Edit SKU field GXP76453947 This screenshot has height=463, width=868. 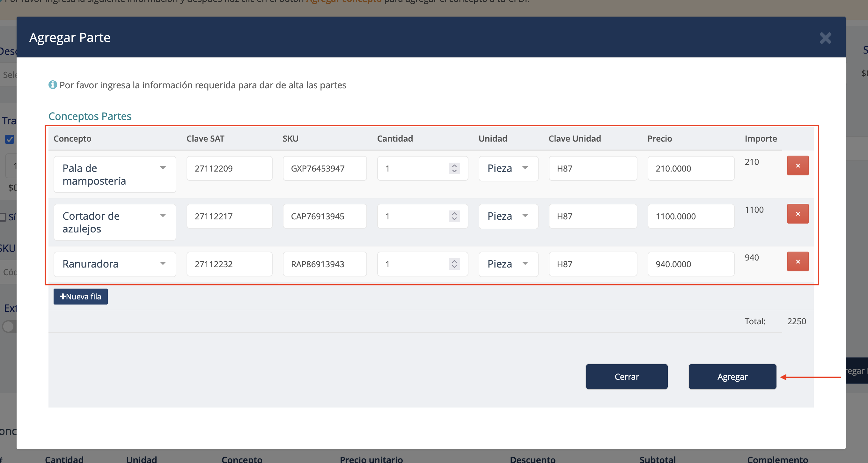coord(325,168)
